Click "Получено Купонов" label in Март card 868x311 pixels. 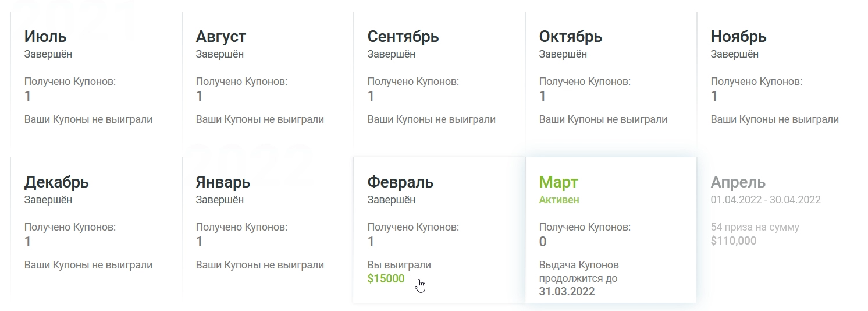pos(585,227)
